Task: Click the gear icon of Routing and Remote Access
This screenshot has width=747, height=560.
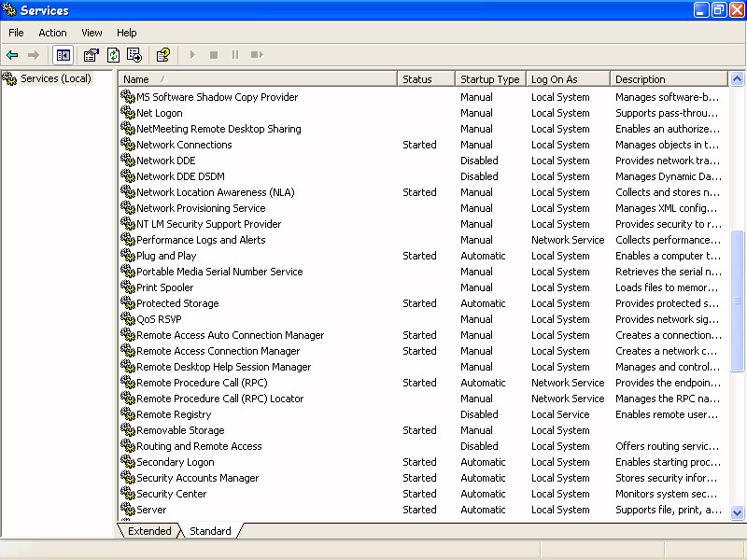Action: click(128, 445)
